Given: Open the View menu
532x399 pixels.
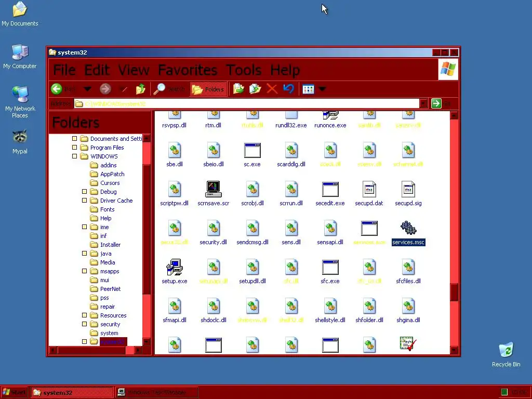Looking at the screenshot, I should (134, 70).
